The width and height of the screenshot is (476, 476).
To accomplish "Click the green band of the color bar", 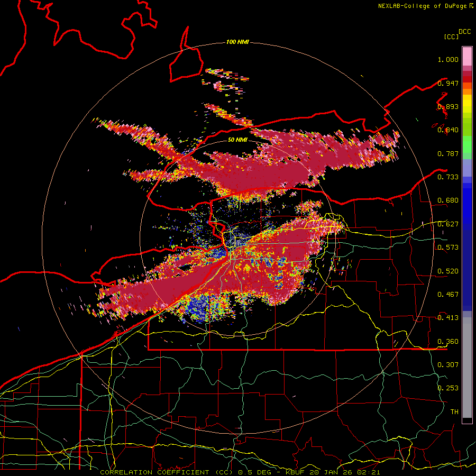I will [x=467, y=144].
